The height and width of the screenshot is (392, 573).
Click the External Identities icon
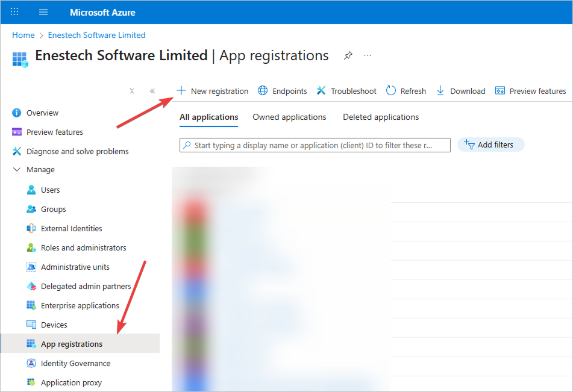pyautogui.click(x=31, y=228)
